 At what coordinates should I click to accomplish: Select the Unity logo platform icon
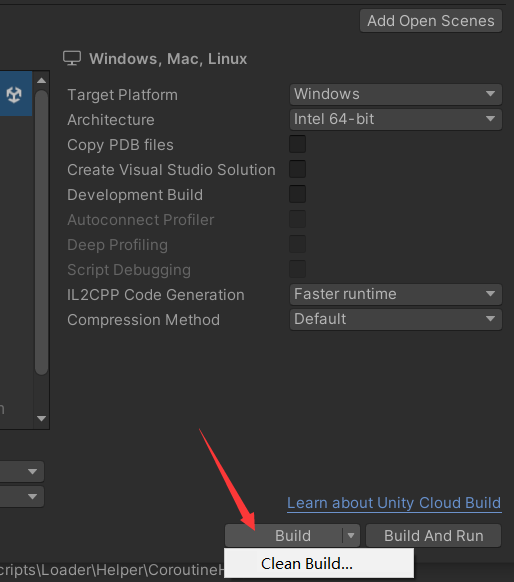14,95
